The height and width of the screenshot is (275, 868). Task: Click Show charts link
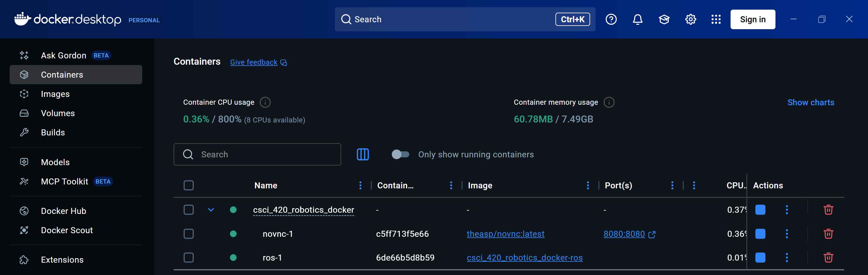pyautogui.click(x=810, y=103)
